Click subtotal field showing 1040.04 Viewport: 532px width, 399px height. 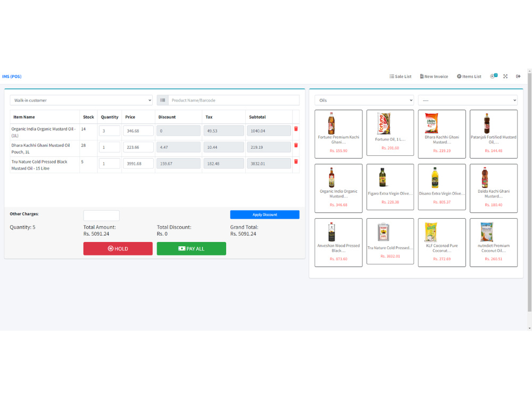click(269, 131)
